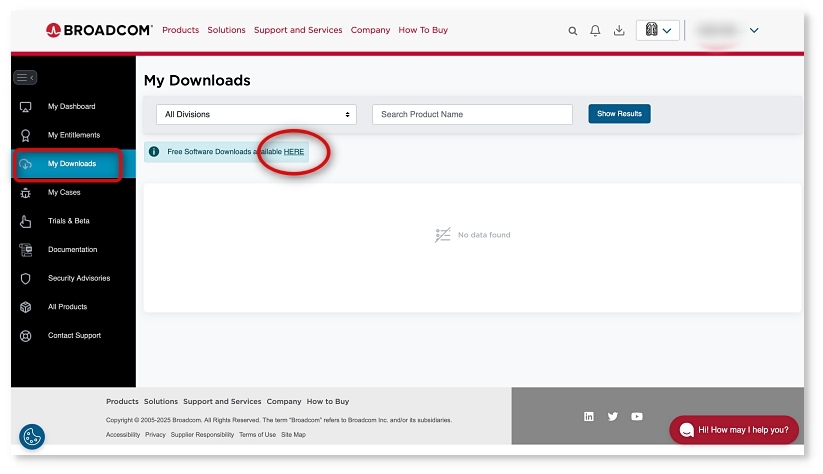823x474 pixels.
Task: Click the cookie settings icon
Action: [32, 436]
